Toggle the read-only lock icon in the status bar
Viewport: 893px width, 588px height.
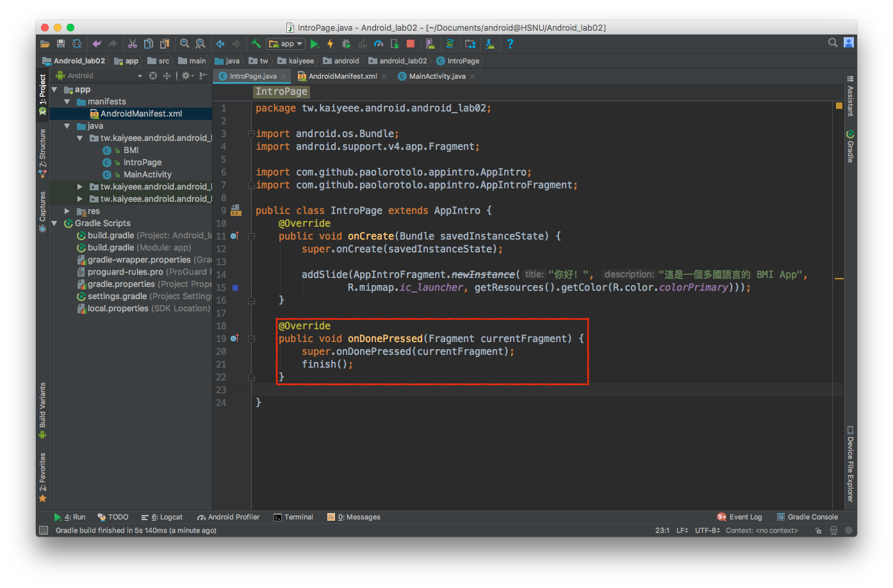pyautogui.click(x=818, y=530)
